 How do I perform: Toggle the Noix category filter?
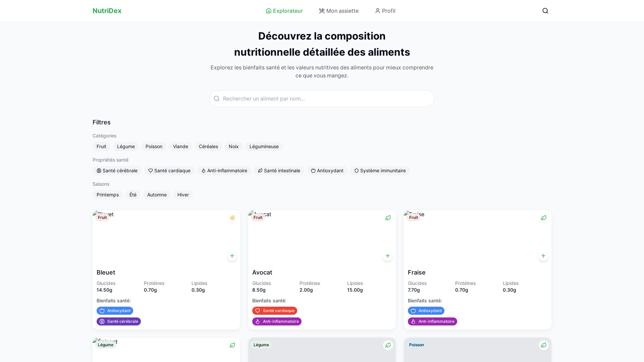tap(234, 146)
